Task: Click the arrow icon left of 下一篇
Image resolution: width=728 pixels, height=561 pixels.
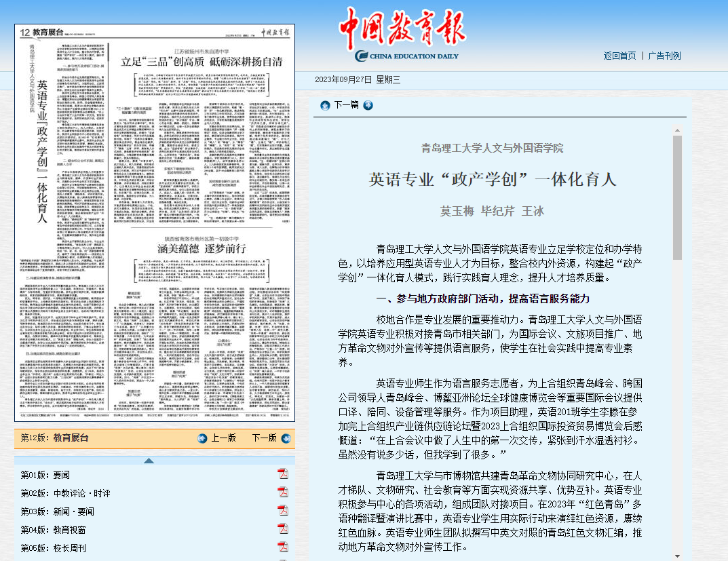Action: 325,105
